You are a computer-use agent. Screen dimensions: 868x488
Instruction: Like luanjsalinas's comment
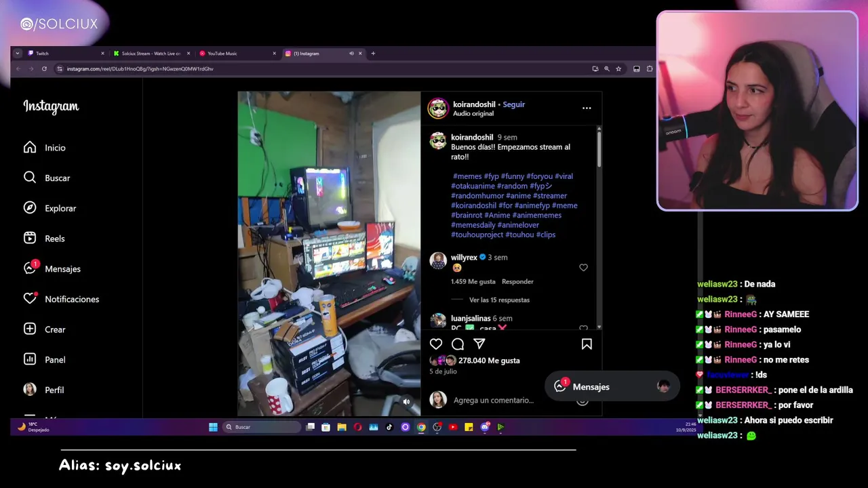[x=583, y=328]
